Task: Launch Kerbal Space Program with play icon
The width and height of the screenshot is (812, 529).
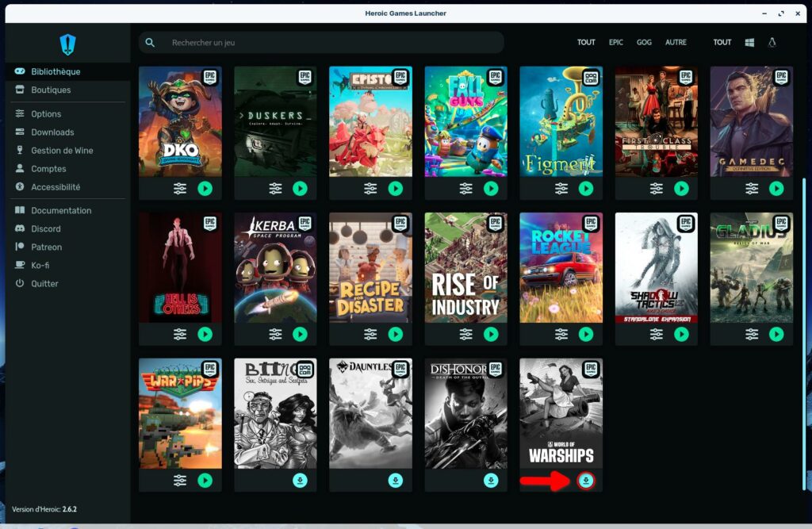Action: tap(300, 334)
